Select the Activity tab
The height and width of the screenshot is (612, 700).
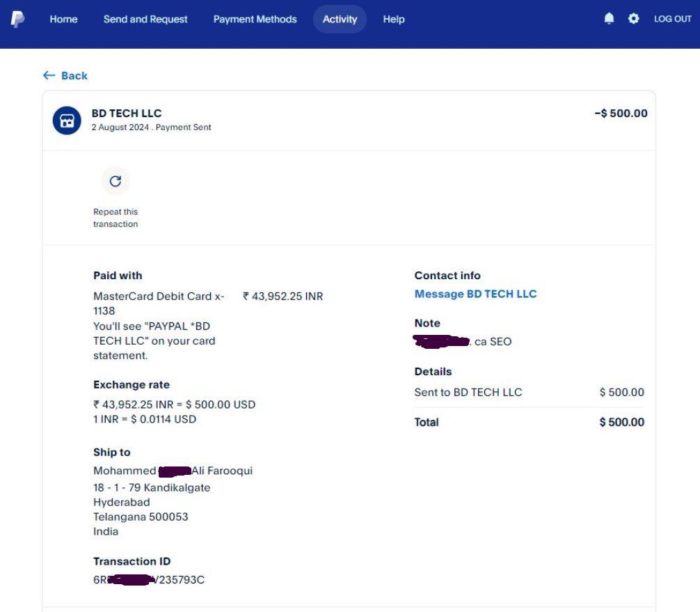point(340,19)
